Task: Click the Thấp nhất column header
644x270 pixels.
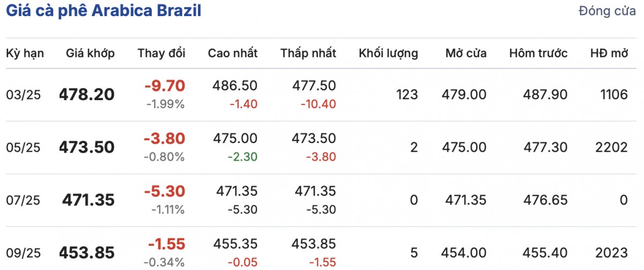Action: coord(308,53)
